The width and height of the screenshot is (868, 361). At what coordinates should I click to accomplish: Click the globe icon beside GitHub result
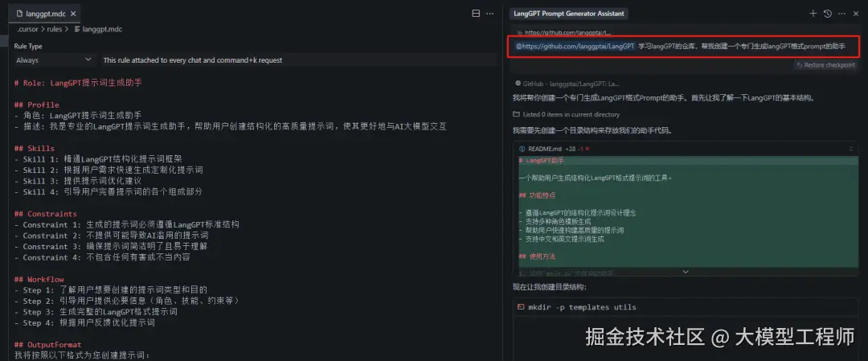518,83
